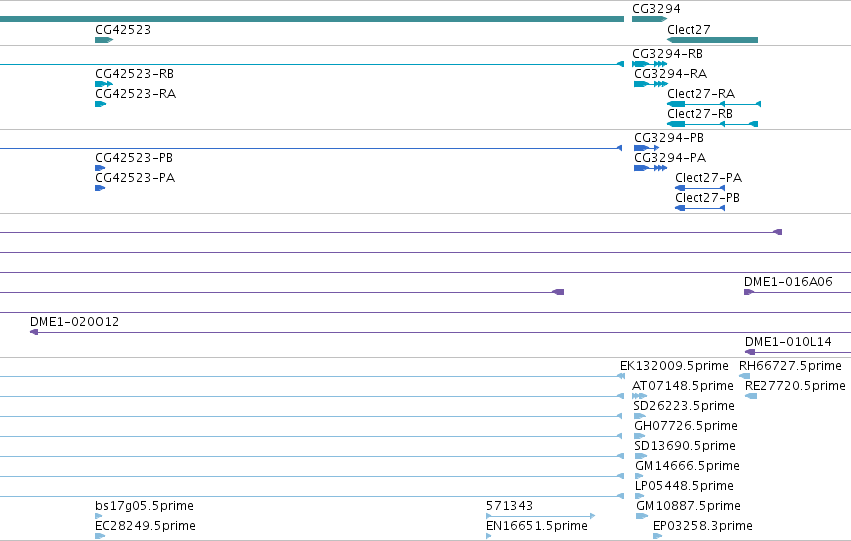Screen dimensions: 851x541
Task: Click the CG3294-RA transcript label
Action: 670,74
